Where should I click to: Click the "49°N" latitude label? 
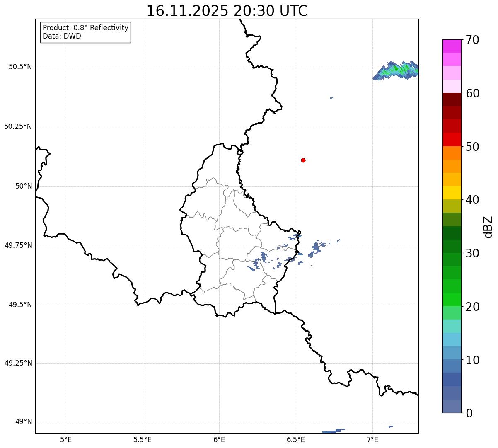tap(24, 422)
